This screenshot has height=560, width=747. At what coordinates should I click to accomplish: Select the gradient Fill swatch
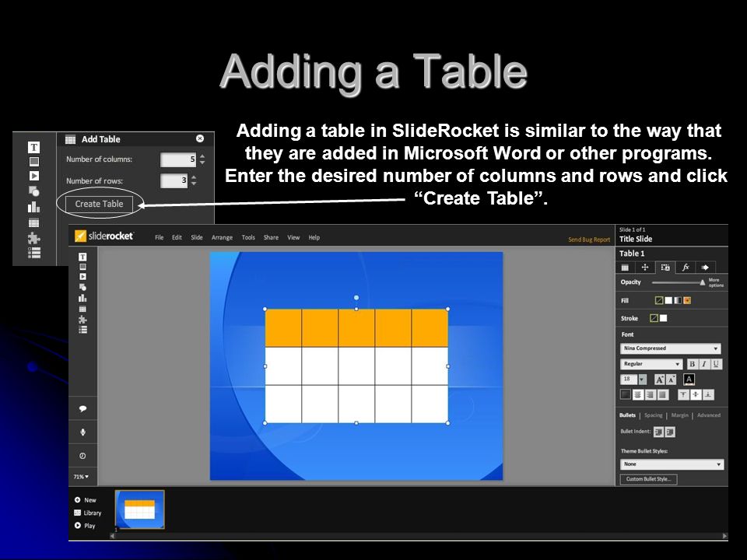point(678,300)
